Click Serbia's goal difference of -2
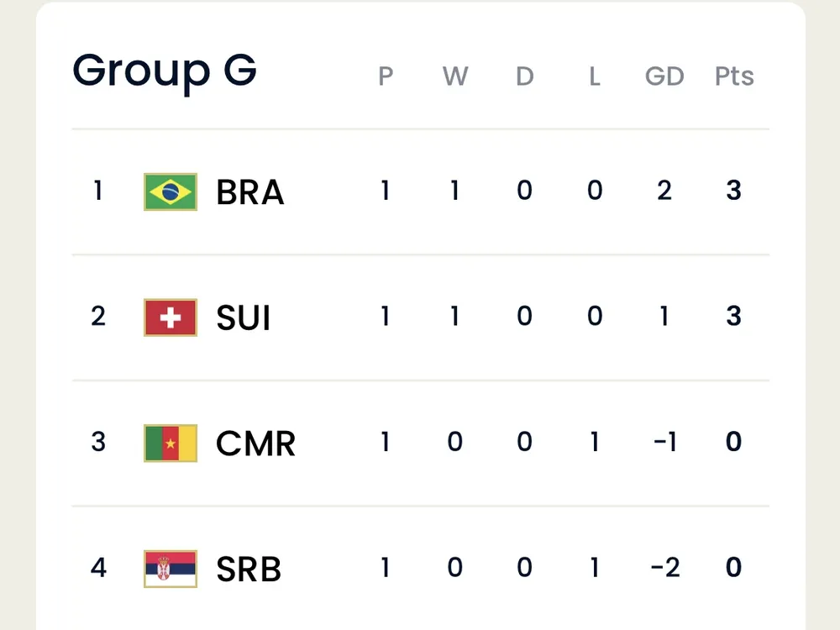Image resolution: width=840 pixels, height=630 pixels. [x=664, y=568]
